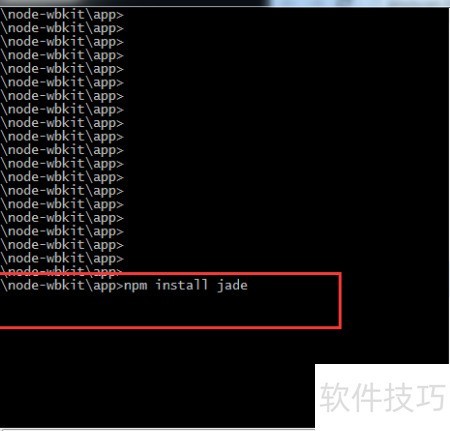Click the 软 character in the watermark
The height and width of the screenshot is (431, 450).
[335, 397]
